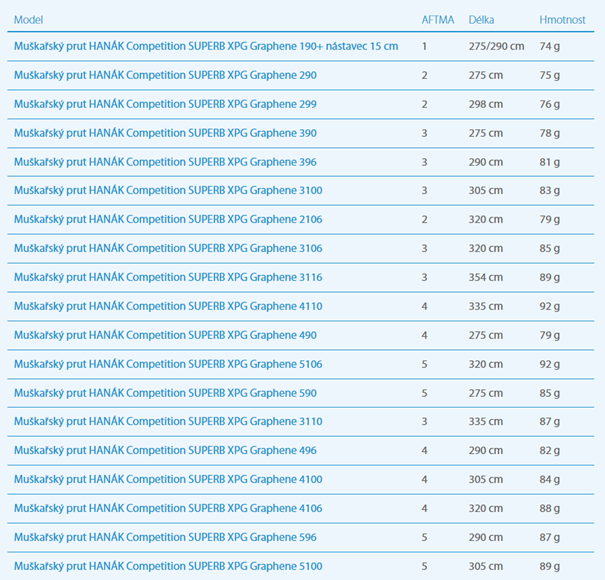Open the Graphene 3116 model link
605x580 pixels.
[x=168, y=278]
